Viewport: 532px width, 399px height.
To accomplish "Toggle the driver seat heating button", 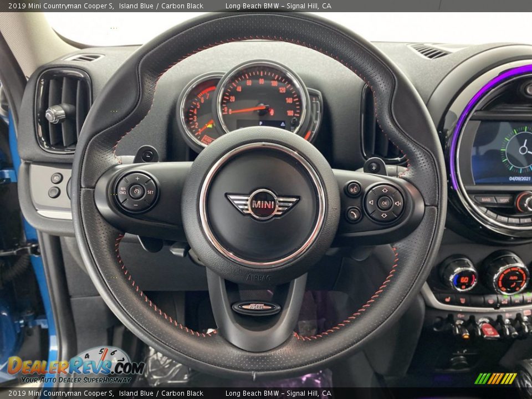I will (x=448, y=299).
